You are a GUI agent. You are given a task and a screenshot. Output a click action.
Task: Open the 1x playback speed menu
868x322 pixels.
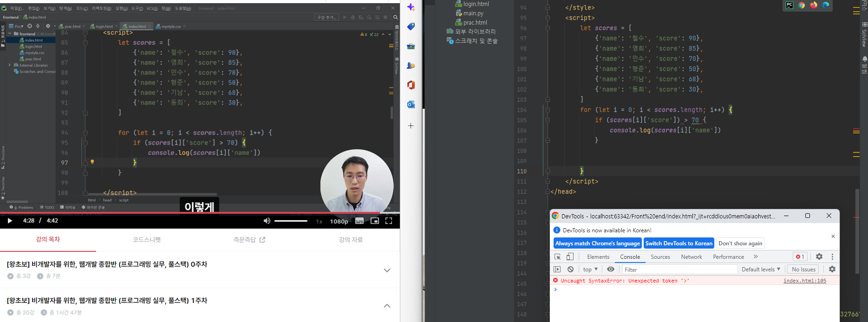(319, 221)
